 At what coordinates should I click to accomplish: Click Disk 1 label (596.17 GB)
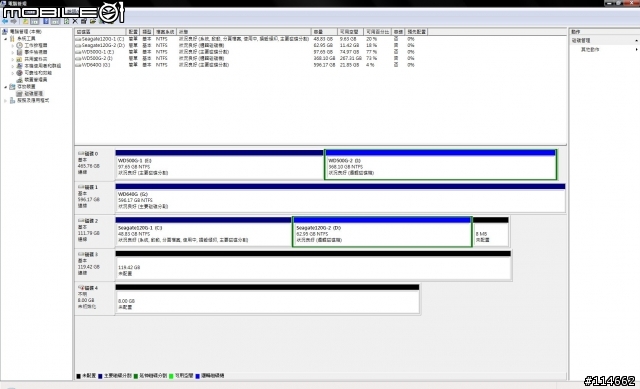coord(94,198)
